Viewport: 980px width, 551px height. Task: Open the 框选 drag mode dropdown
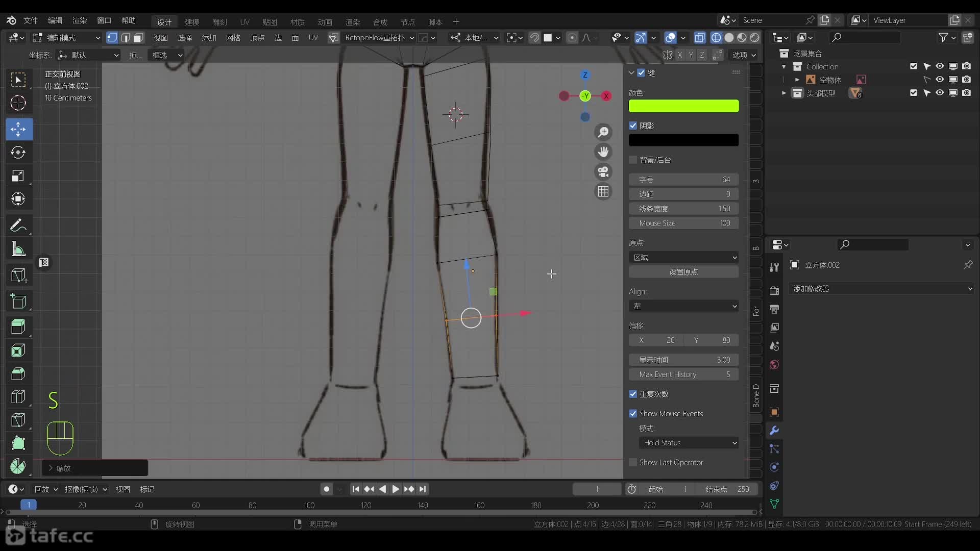pyautogui.click(x=166, y=55)
